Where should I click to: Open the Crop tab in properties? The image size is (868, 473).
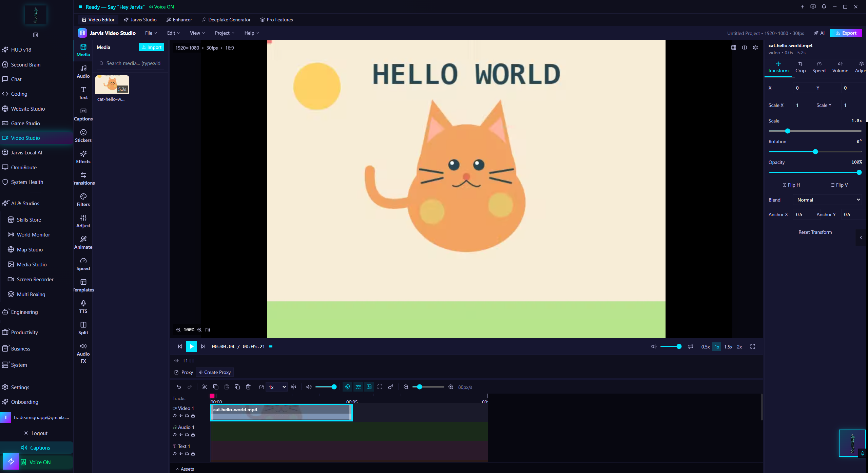point(801,67)
